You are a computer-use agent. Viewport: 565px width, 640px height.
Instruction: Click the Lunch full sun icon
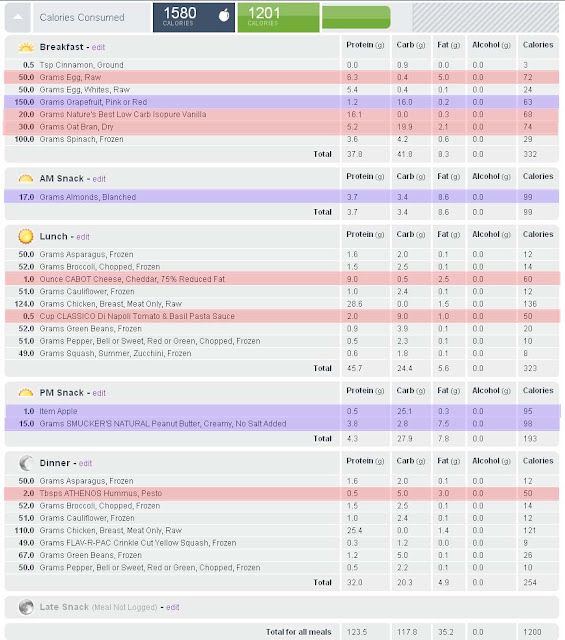(x=26, y=236)
